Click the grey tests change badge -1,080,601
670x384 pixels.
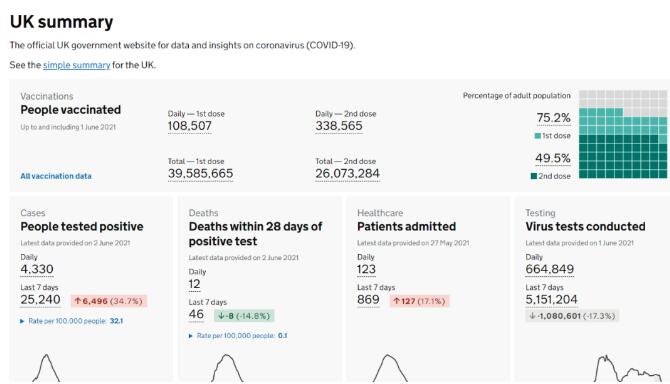point(572,316)
